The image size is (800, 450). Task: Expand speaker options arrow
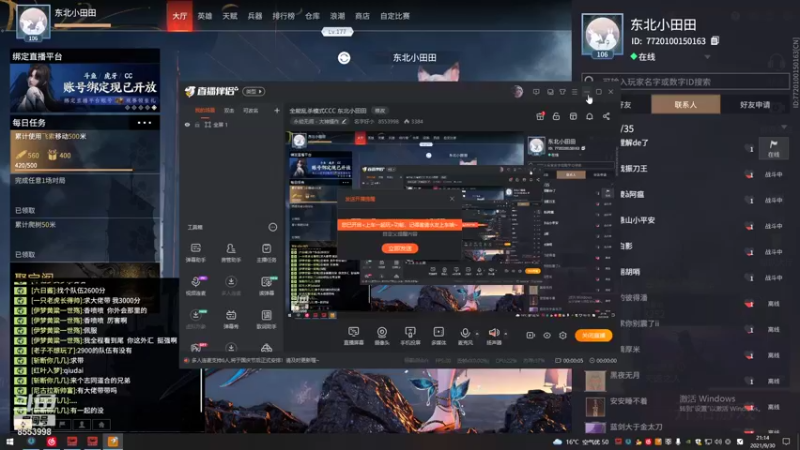(x=506, y=334)
